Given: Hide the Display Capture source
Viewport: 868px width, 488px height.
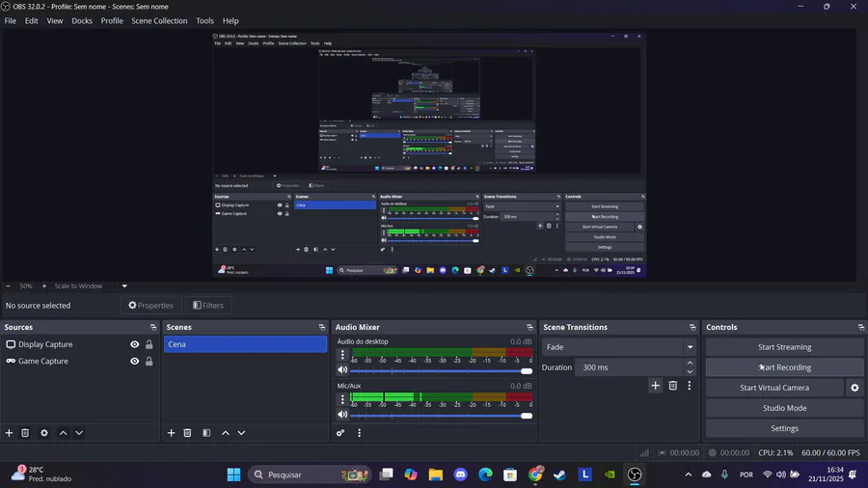Looking at the screenshot, I should [x=134, y=344].
